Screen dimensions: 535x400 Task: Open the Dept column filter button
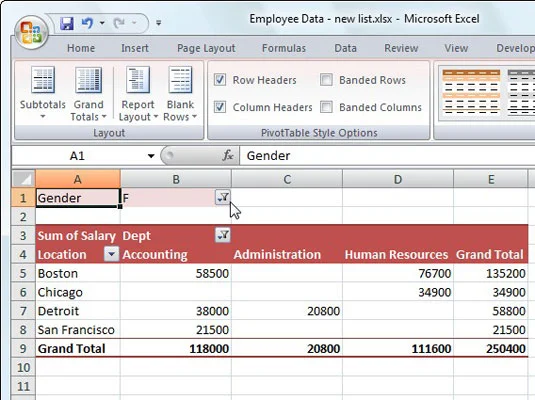(223, 235)
